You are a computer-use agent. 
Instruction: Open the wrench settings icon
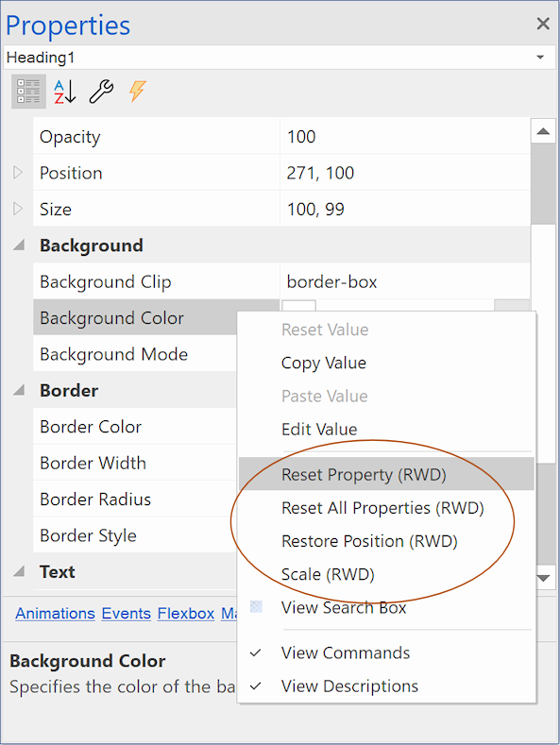[101, 92]
